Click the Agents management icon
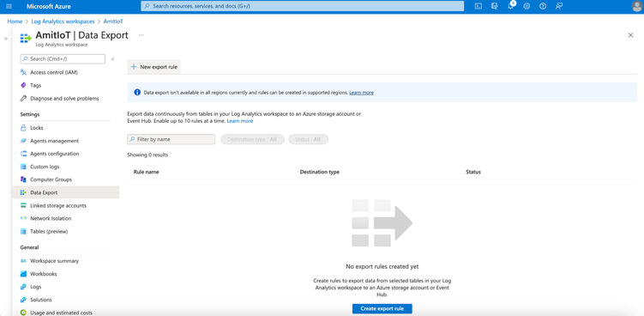644x316 pixels. pos(23,141)
